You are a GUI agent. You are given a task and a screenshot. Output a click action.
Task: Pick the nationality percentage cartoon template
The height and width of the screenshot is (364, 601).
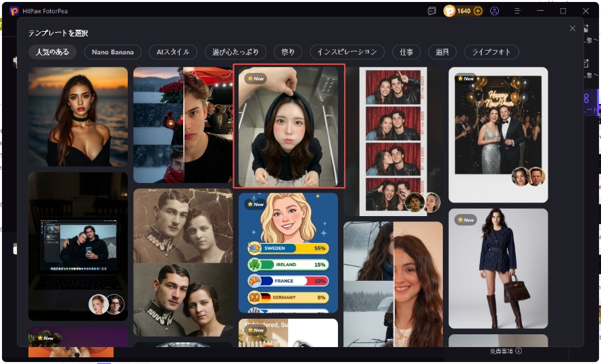(x=288, y=253)
